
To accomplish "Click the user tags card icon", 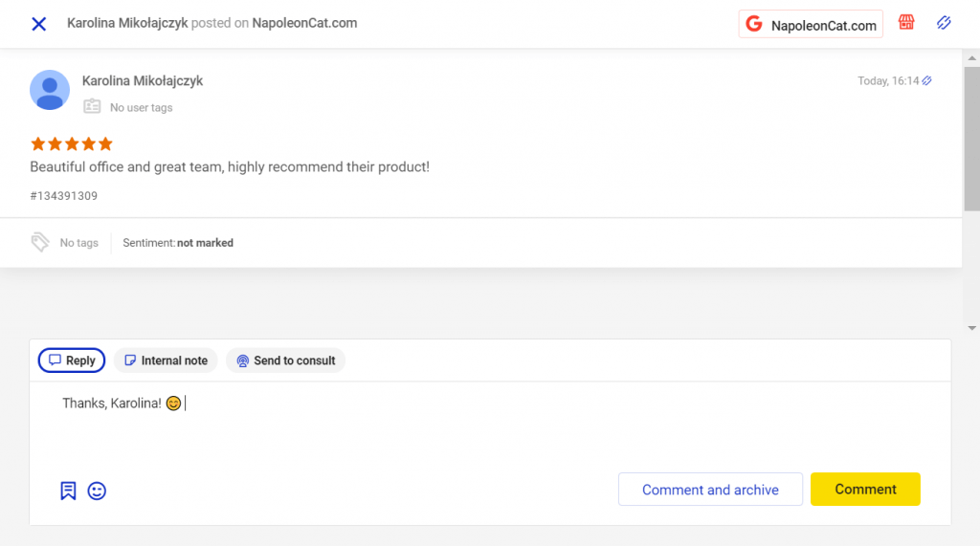I will pos(92,107).
